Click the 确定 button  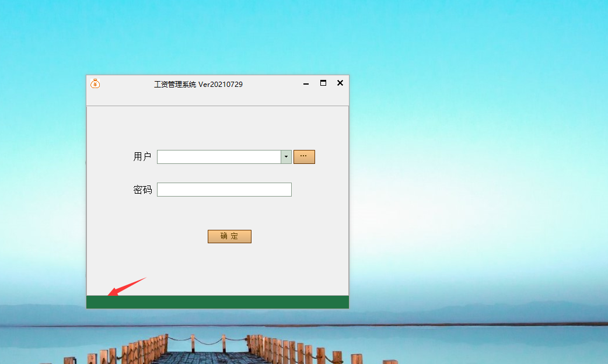click(x=229, y=236)
